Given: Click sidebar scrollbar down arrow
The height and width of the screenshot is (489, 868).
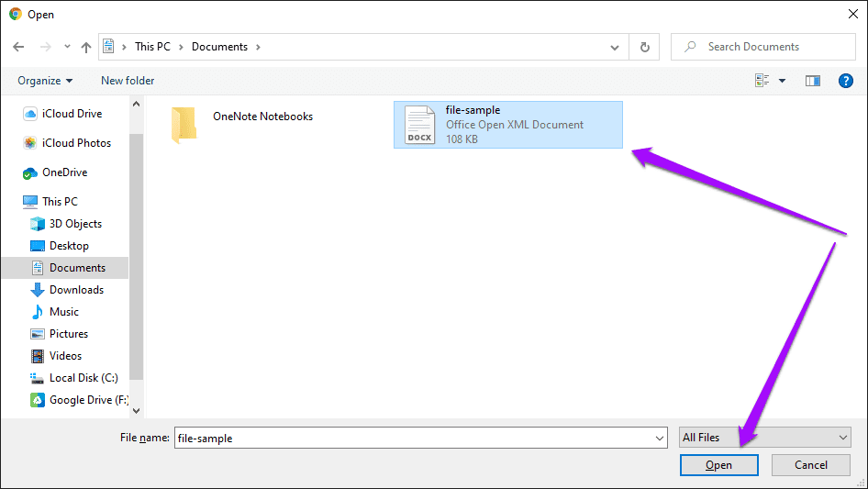Looking at the screenshot, I should (136, 411).
